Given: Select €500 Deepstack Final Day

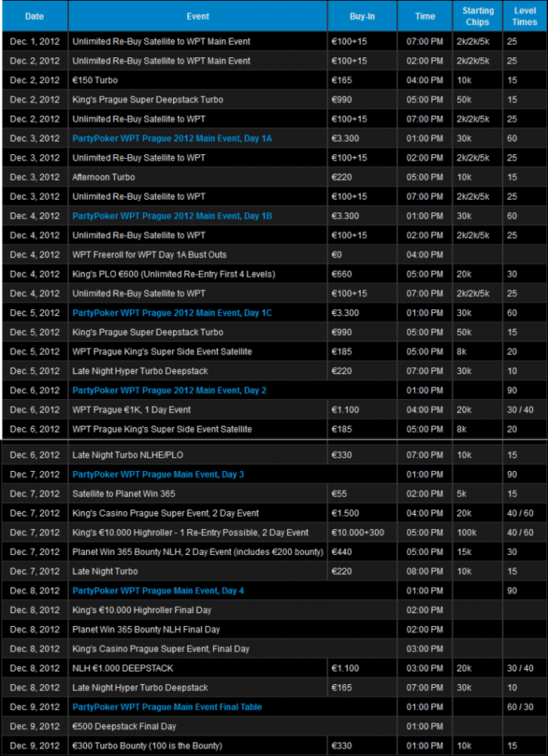Looking at the screenshot, I should point(124,726).
